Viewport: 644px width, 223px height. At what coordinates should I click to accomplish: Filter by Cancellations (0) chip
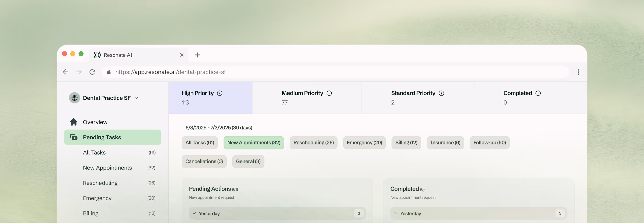[x=204, y=161]
